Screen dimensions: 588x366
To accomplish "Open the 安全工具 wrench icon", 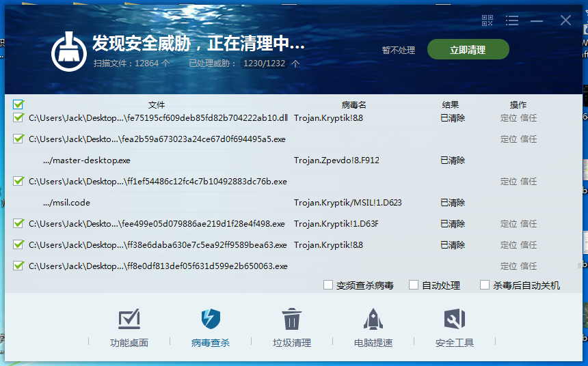I will 455,319.
